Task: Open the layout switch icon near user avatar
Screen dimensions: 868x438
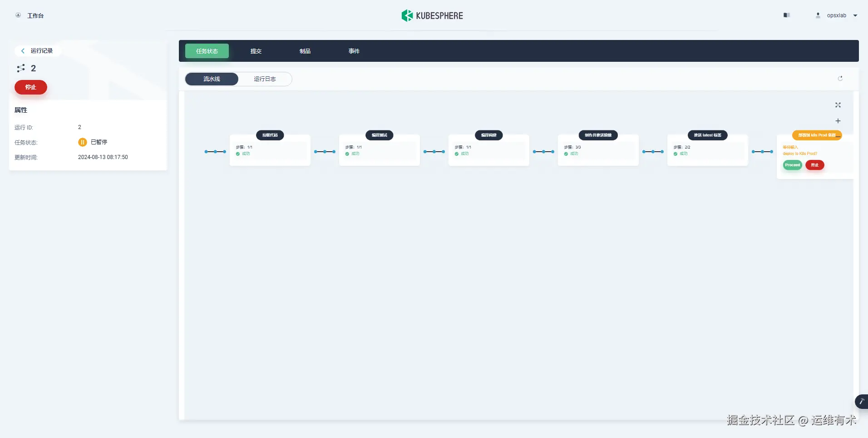Action: (787, 15)
